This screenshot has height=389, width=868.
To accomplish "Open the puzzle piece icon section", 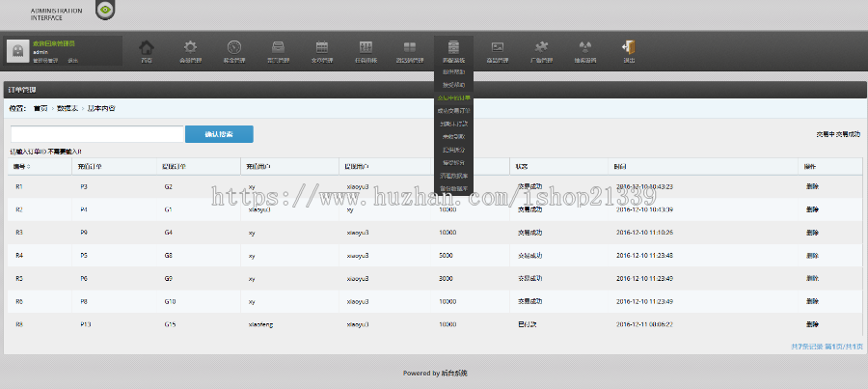I will [x=541, y=50].
